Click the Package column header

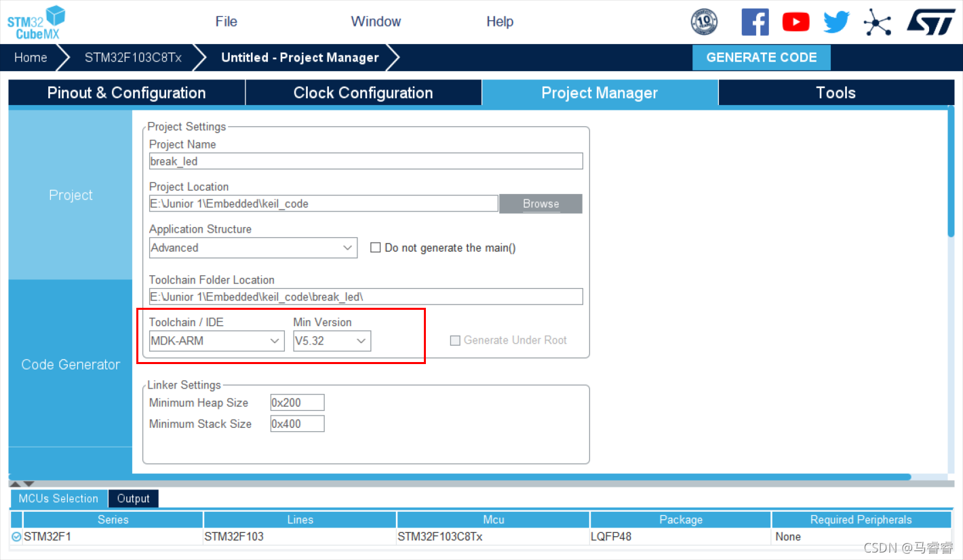click(x=680, y=520)
